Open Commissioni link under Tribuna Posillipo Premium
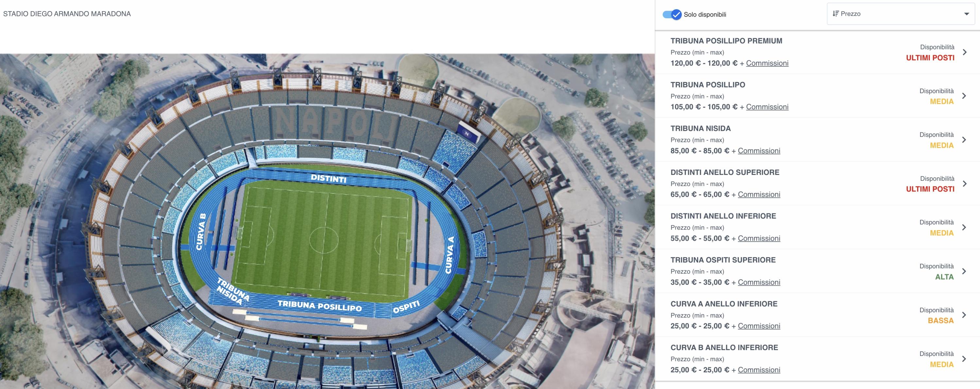This screenshot has width=980, height=389. 767,63
